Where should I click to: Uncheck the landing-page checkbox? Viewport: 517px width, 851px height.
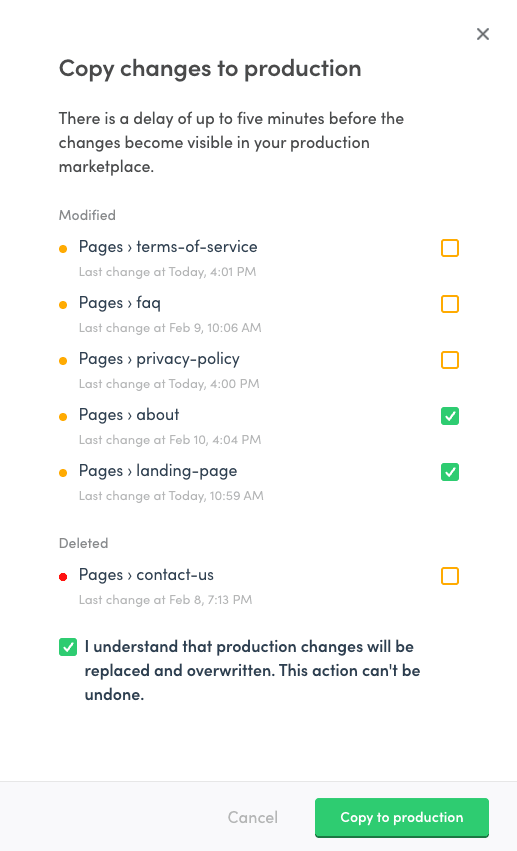450,472
